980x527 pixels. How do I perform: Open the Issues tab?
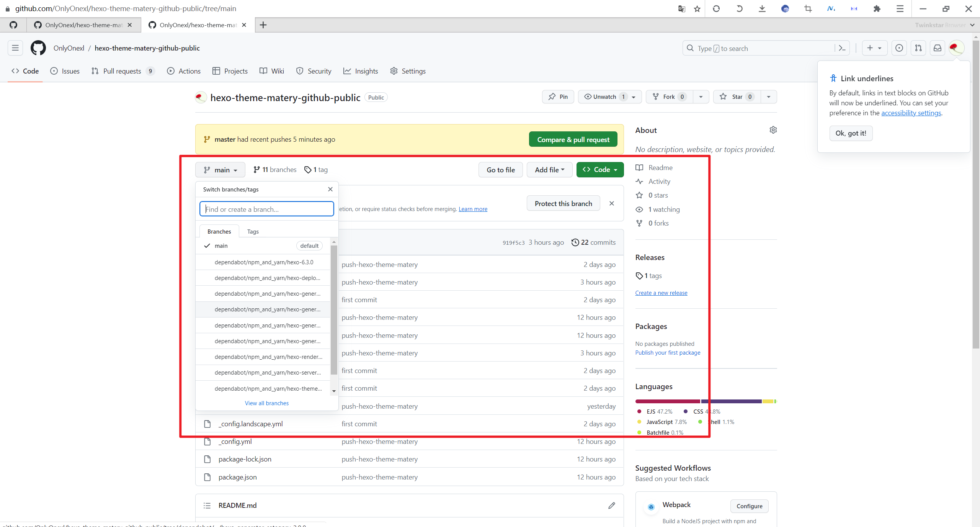[65, 71]
